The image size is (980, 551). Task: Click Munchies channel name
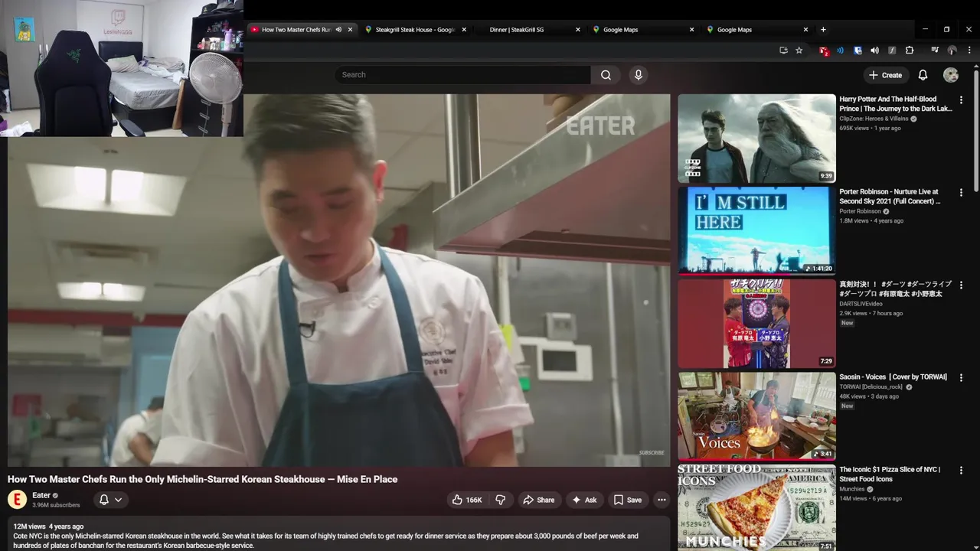852,489
